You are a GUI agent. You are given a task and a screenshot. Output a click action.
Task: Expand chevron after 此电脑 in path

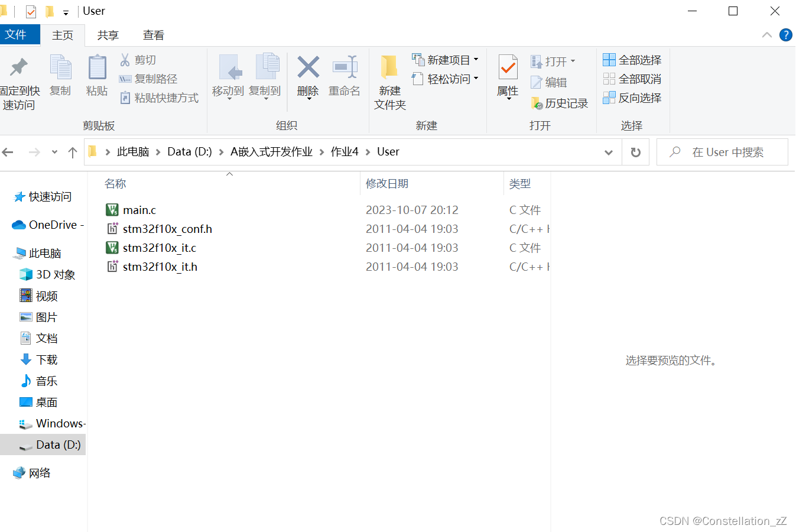pos(158,152)
